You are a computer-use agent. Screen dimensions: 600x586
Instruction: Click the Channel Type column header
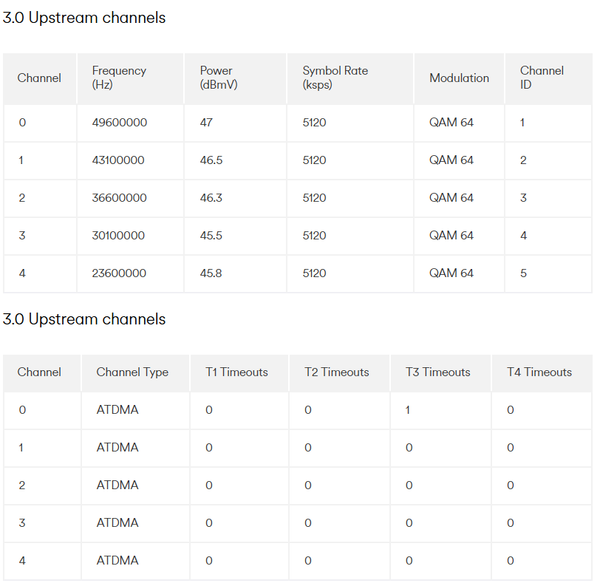coord(132,372)
